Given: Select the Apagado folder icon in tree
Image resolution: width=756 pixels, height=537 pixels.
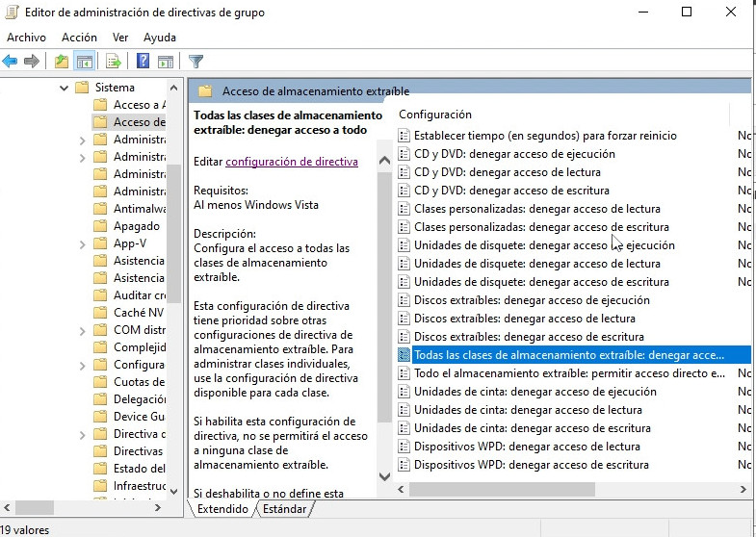Looking at the screenshot, I should coord(100,226).
